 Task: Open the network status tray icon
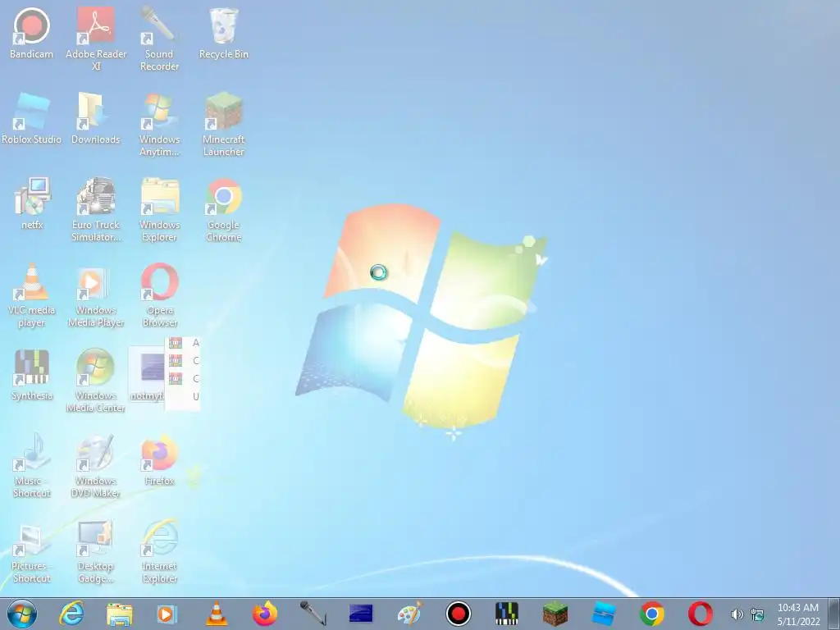coord(757,614)
